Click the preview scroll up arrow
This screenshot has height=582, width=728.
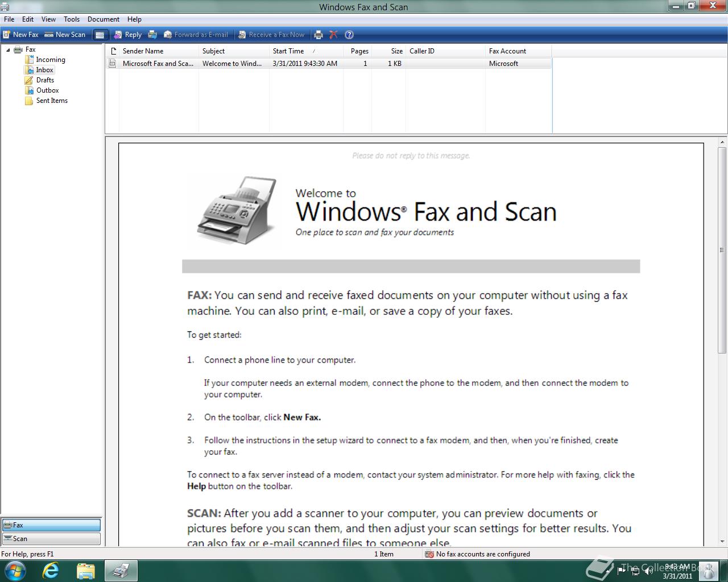[x=722, y=143]
